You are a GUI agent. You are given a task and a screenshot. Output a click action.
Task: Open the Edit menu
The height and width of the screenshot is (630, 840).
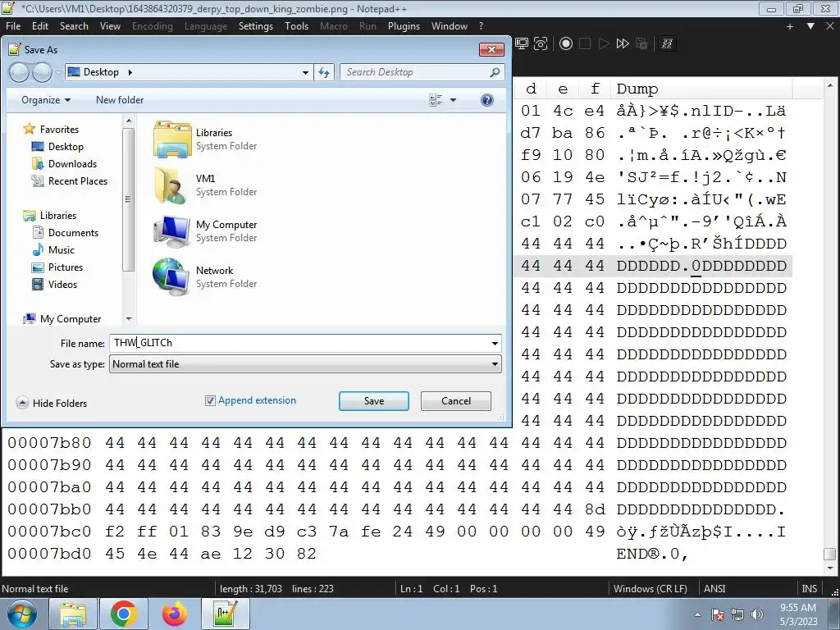pos(40,26)
